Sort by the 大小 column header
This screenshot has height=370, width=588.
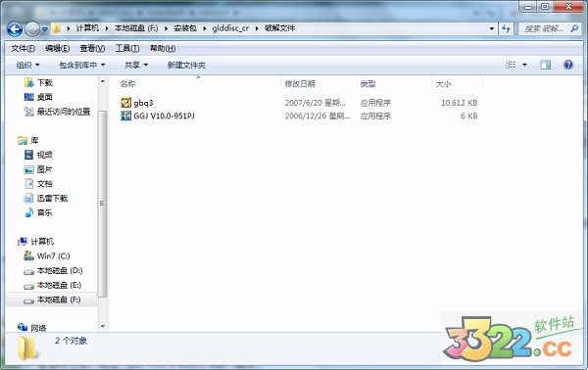[443, 84]
